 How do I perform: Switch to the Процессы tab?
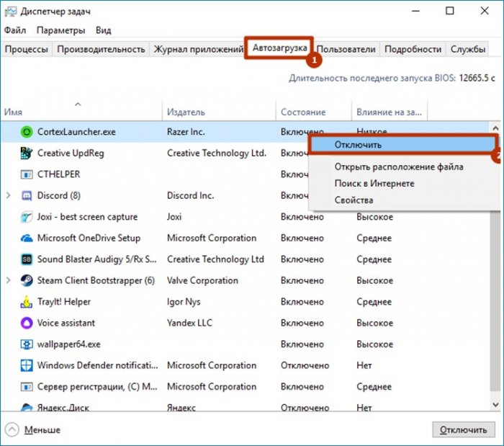coord(27,49)
